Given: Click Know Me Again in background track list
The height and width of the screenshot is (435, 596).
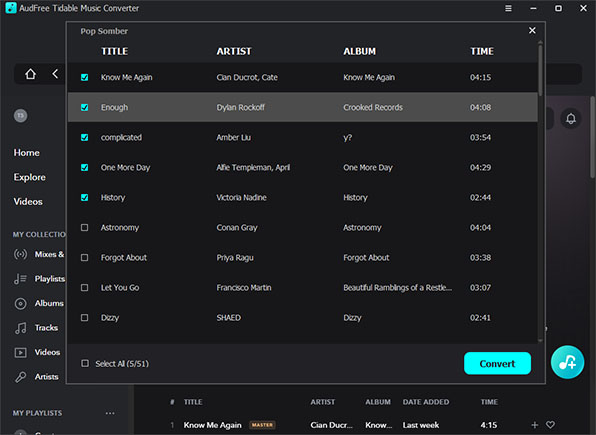Looking at the screenshot, I should pyautogui.click(x=212, y=425).
